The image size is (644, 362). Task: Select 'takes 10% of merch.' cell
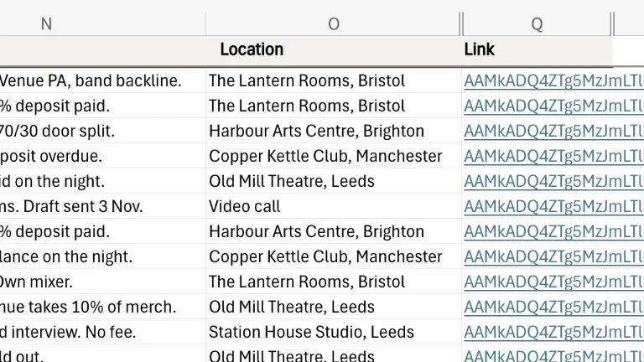[x=102, y=307]
